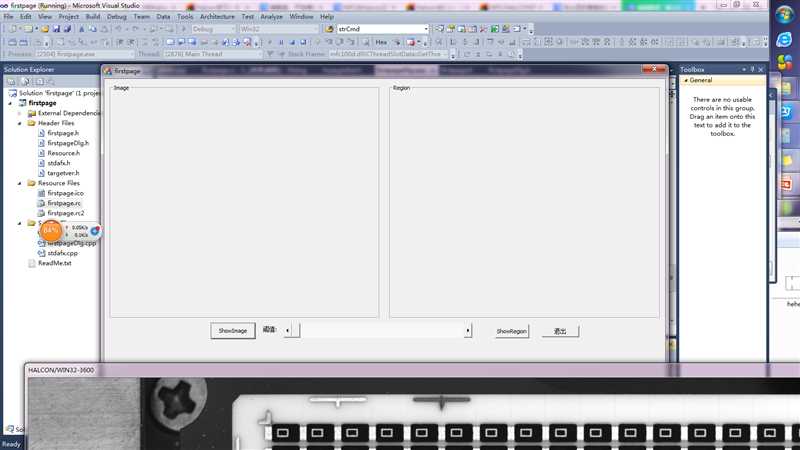Click the Restart debugging toolbar icon
This screenshot has width=800, height=450.
[304, 42]
